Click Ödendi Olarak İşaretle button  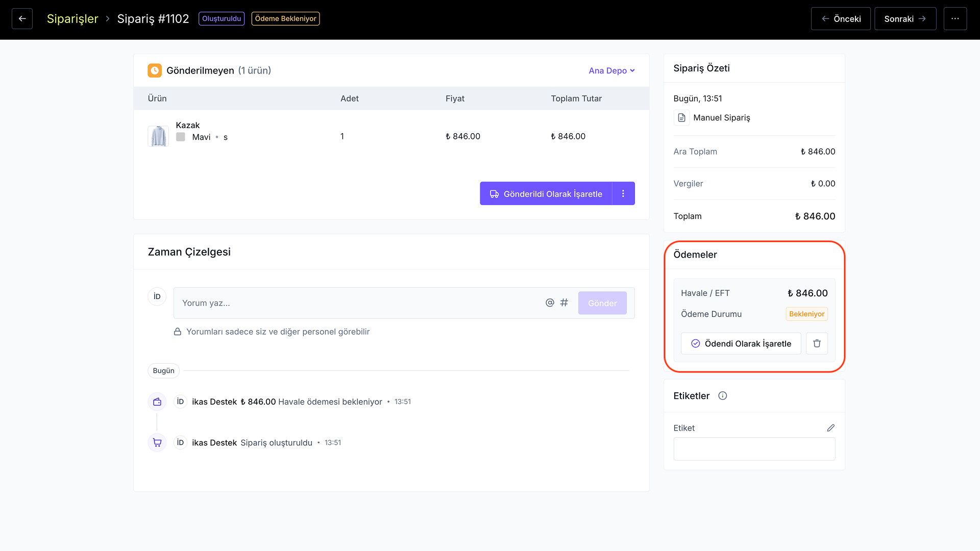(x=741, y=343)
